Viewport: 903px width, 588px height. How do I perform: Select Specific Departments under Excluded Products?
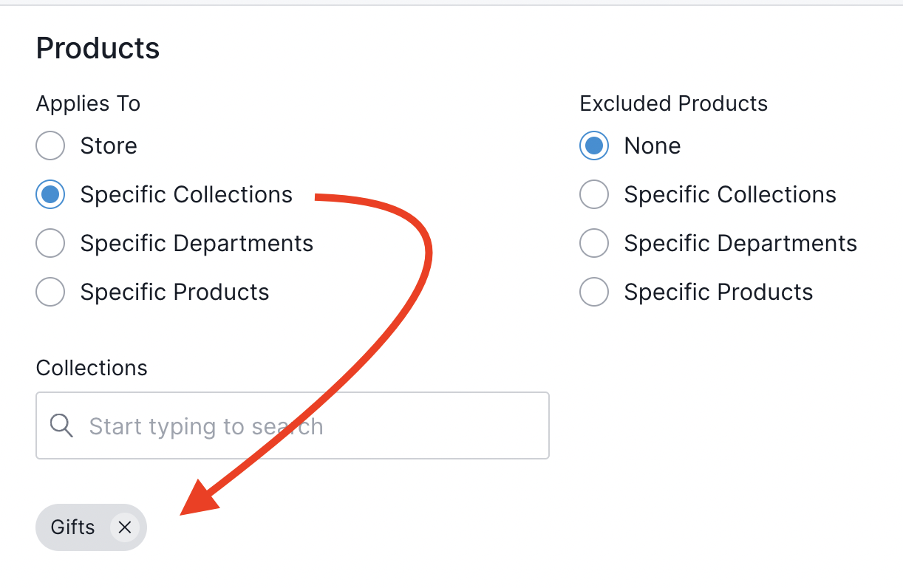(x=593, y=243)
